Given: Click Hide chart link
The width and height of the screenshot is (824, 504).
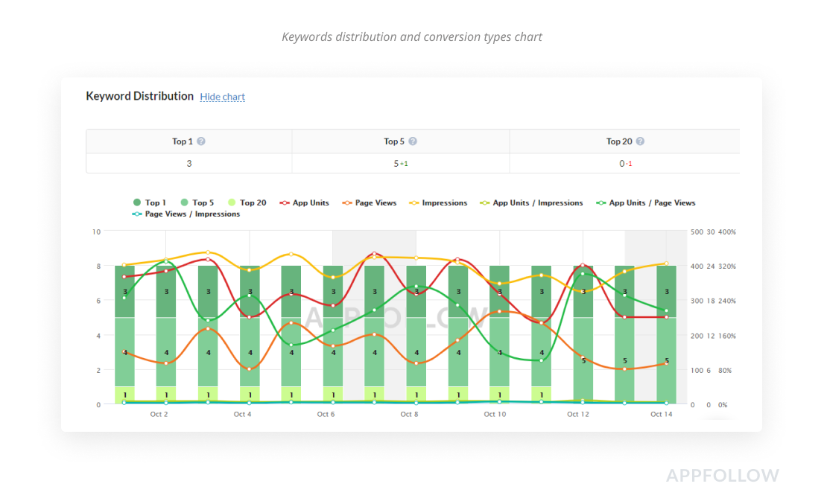Looking at the screenshot, I should tap(222, 97).
